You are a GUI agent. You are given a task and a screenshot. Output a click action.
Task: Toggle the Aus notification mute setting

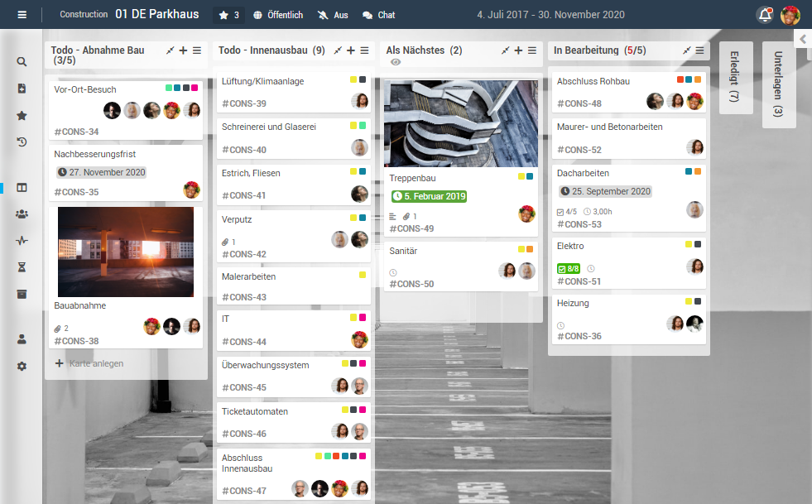333,15
